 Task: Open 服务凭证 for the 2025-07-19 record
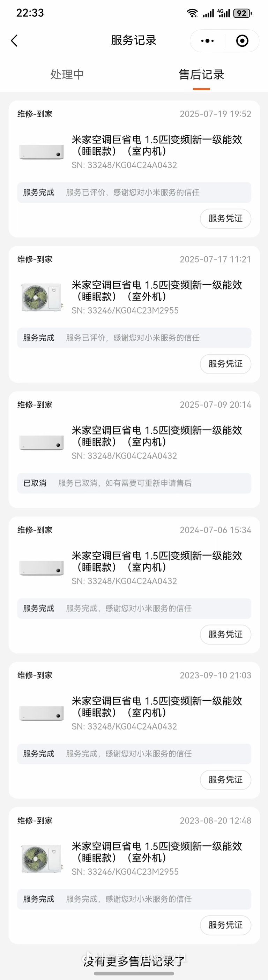(225, 218)
